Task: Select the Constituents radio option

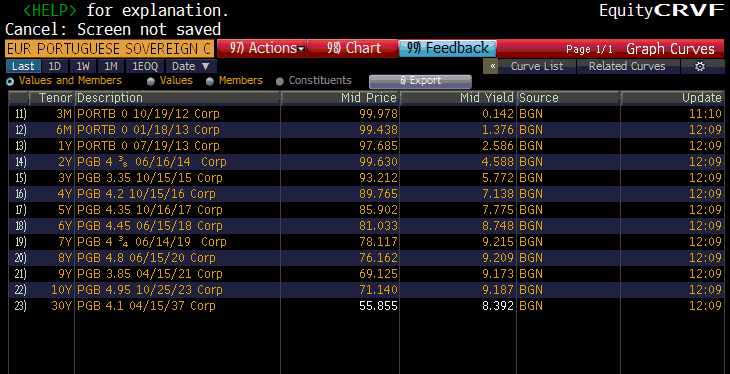Action: pos(280,81)
